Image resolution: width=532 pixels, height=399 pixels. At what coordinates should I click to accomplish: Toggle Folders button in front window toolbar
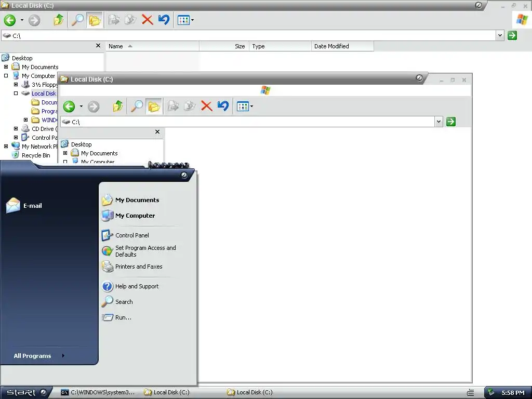click(x=154, y=106)
